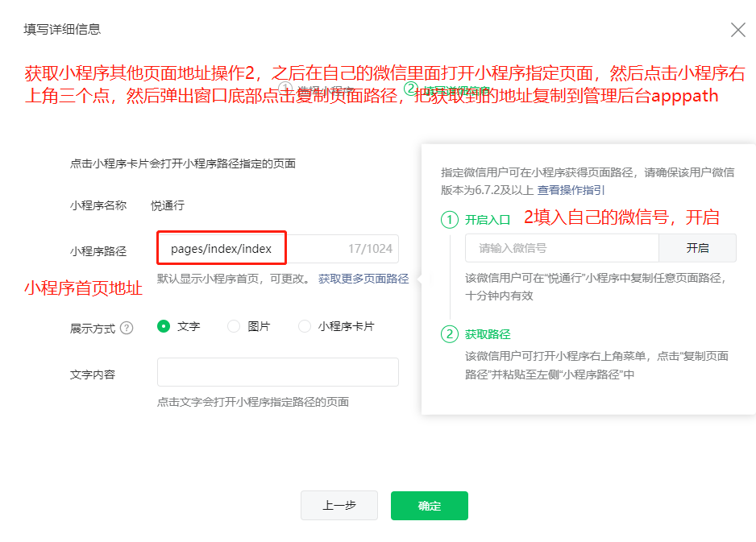Click the circled 1 icon beside 开启入口
This screenshot has height=542, width=756.
(449, 220)
